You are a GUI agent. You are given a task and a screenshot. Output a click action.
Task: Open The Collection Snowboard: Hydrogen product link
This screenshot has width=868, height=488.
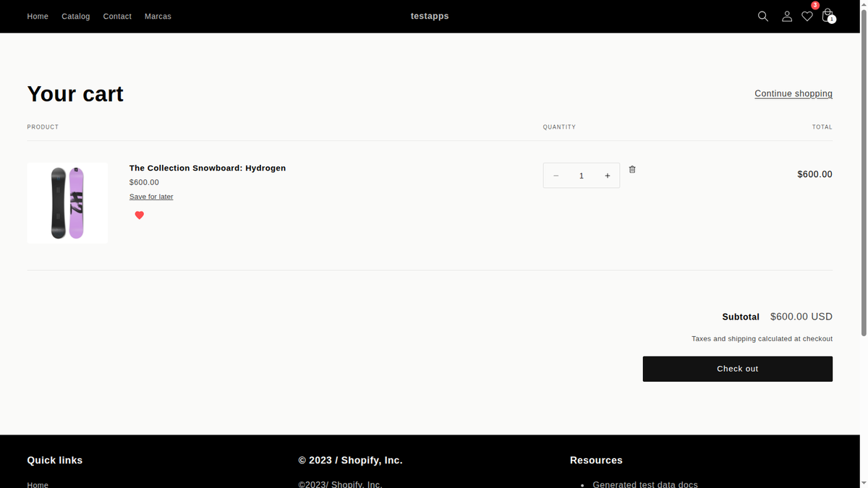coord(208,168)
